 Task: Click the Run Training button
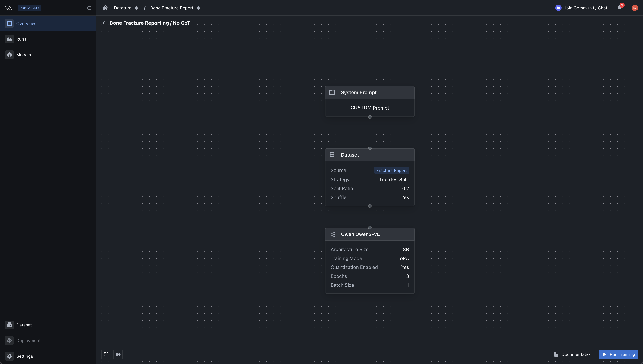click(618, 354)
